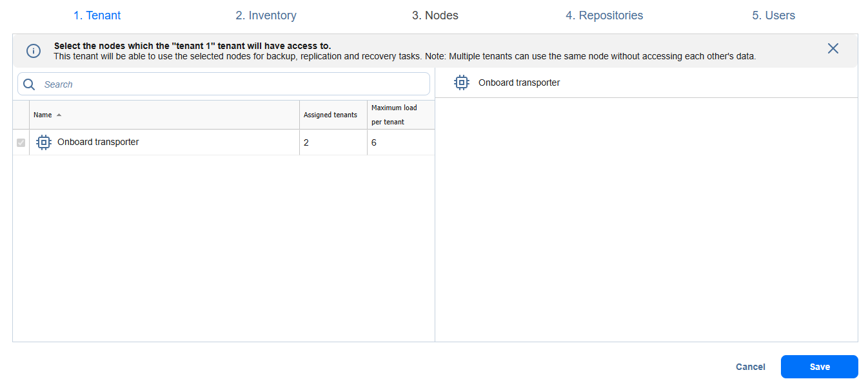Dismiss the info banner with the X
868x388 pixels.
coord(833,48)
